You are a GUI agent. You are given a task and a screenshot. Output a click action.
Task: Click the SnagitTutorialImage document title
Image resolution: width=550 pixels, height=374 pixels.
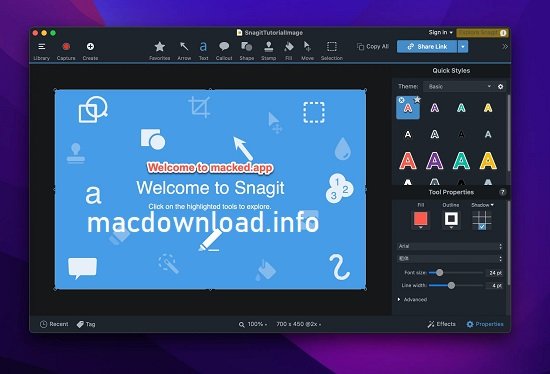pos(270,33)
